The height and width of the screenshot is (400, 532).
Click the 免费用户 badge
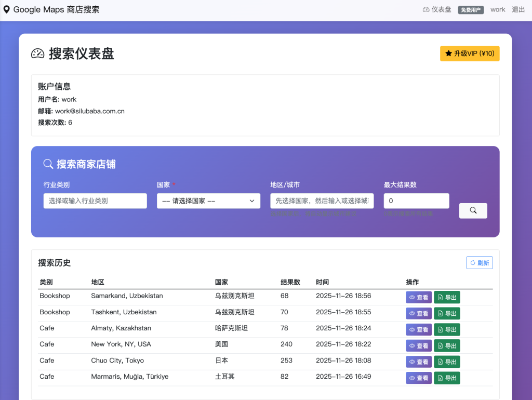[471, 10]
